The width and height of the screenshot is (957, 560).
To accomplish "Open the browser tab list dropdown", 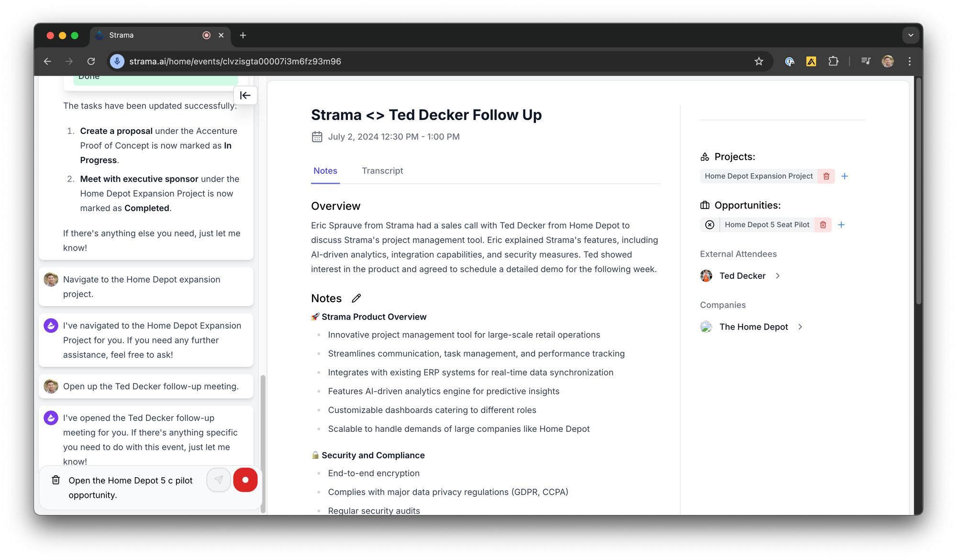I will point(911,35).
